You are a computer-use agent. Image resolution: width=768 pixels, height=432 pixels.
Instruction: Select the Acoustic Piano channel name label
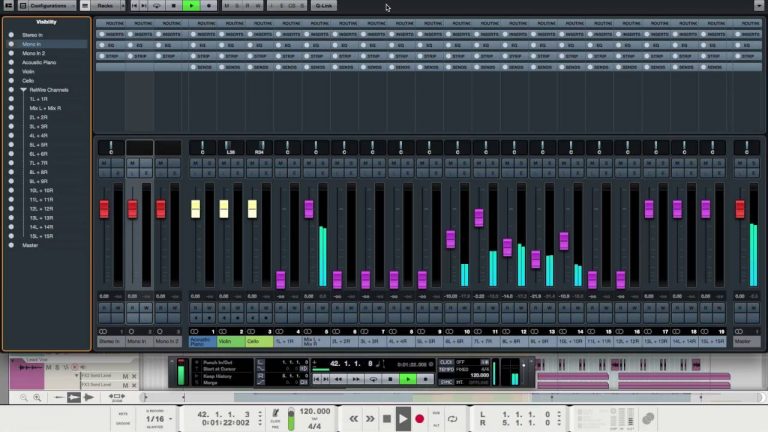tap(203, 341)
